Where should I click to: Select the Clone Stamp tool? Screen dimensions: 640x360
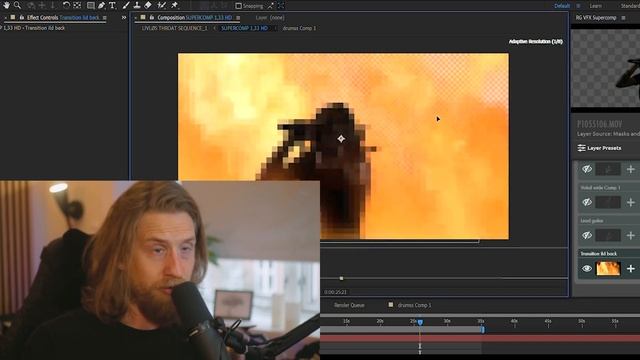137,5
